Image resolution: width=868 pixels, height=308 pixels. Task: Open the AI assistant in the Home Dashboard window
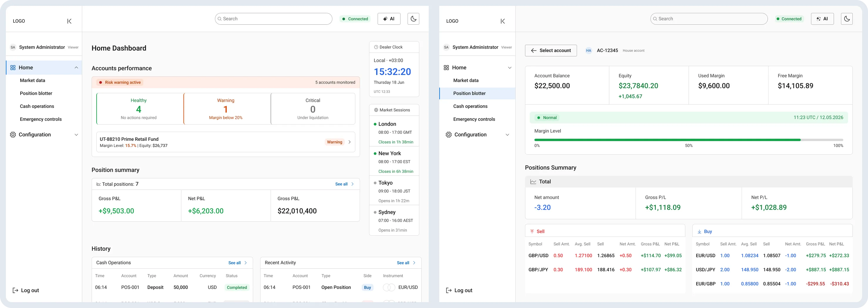coord(389,19)
